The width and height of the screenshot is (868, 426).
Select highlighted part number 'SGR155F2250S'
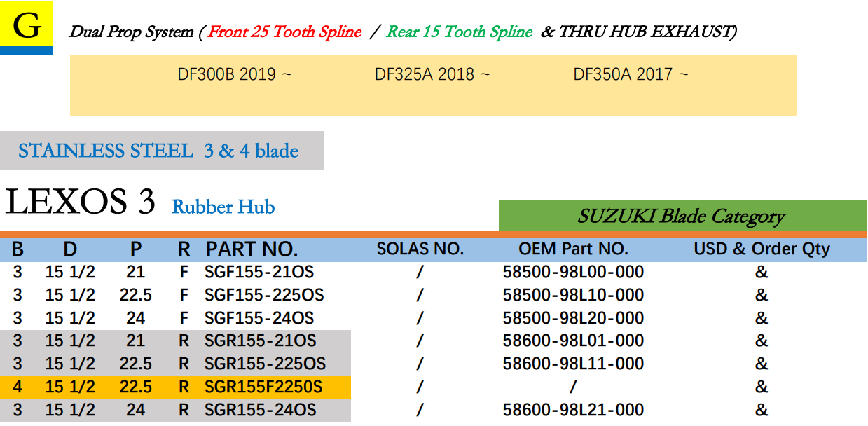coord(263,387)
